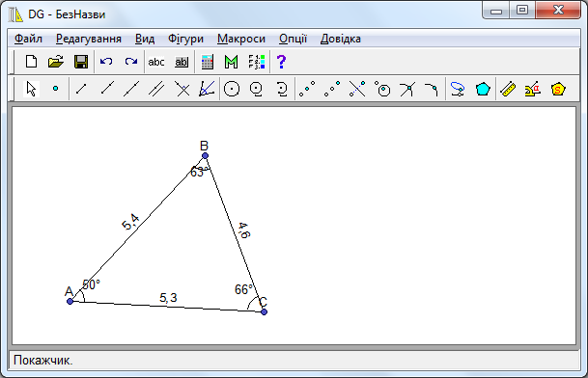Select the Compass arc tool

(x=282, y=89)
